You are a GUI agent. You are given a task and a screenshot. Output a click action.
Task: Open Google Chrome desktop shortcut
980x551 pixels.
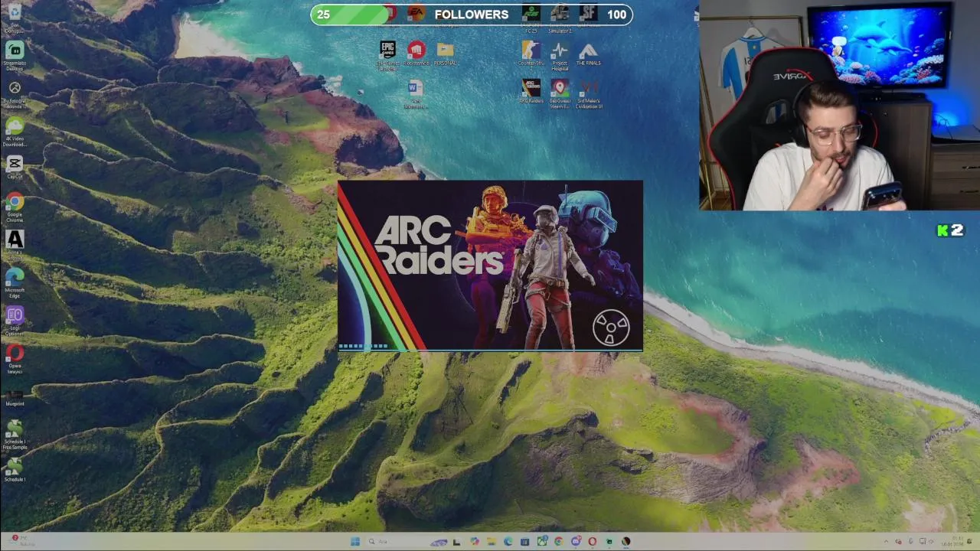15,207
